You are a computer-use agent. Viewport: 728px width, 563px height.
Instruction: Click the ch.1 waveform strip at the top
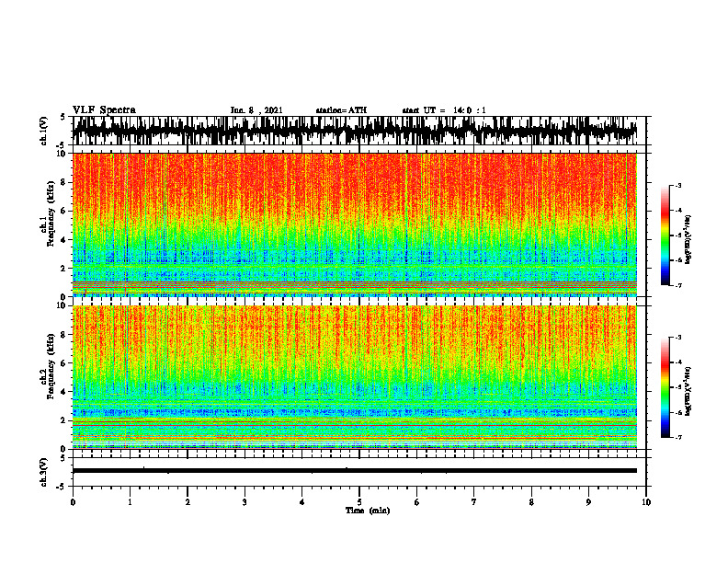(x=359, y=131)
